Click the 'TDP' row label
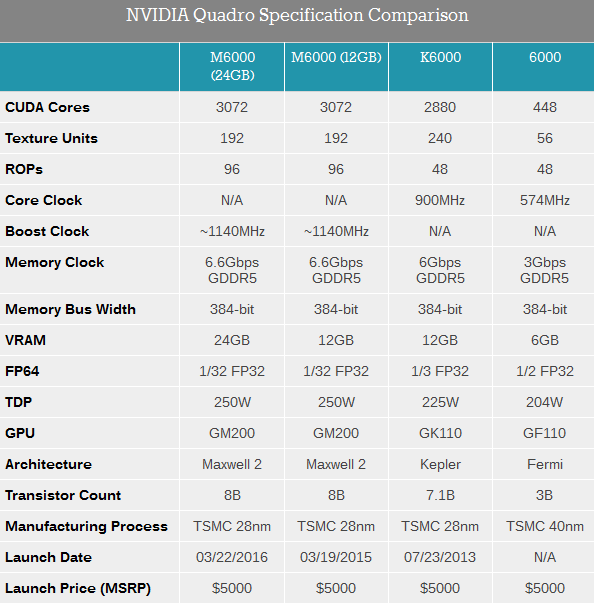The image size is (594, 604). pyautogui.click(x=18, y=402)
